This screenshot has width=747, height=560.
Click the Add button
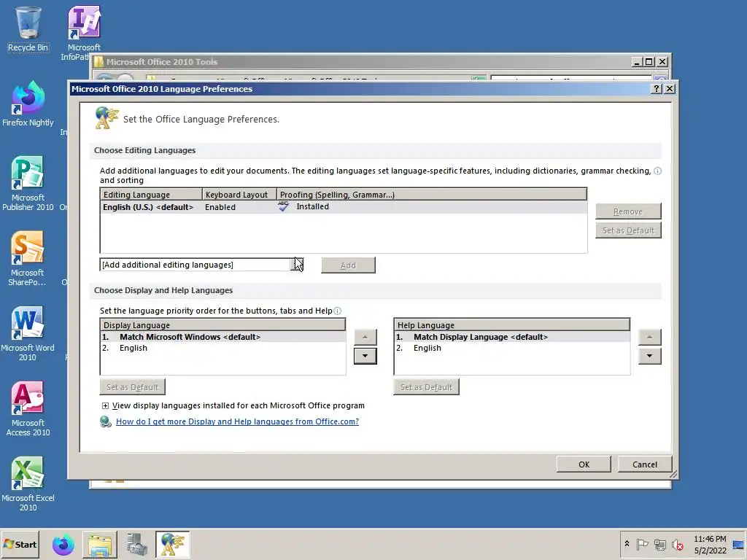point(348,265)
